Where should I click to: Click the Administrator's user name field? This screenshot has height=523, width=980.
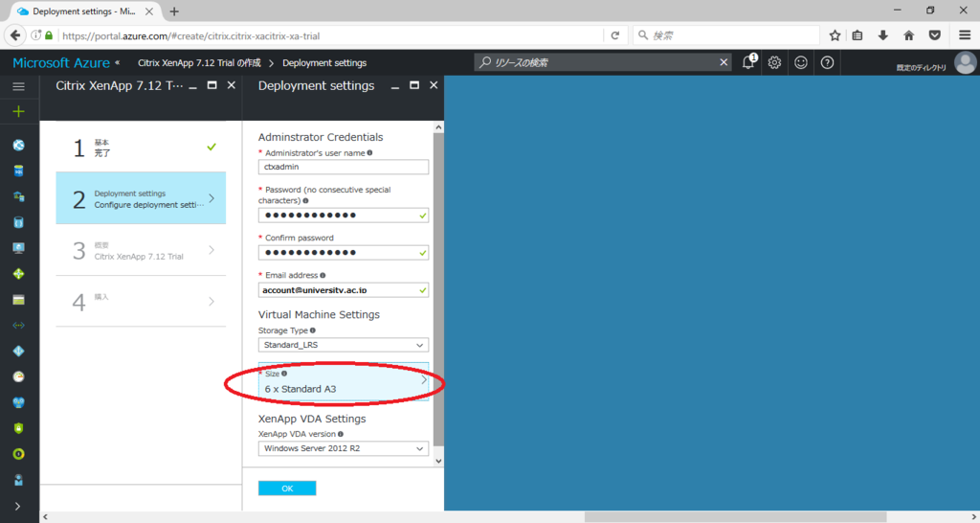click(x=344, y=167)
